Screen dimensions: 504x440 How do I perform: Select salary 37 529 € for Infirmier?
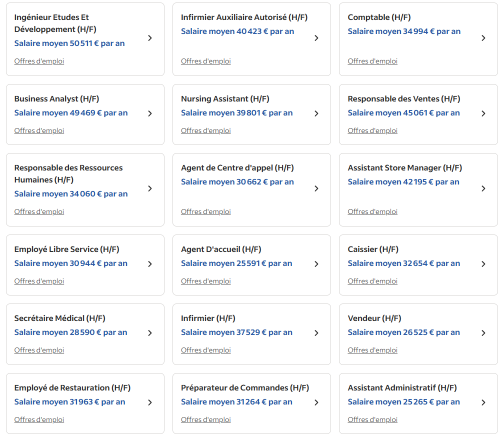(x=236, y=332)
